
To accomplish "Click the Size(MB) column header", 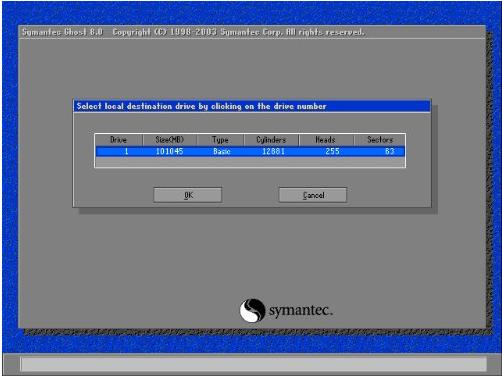I will click(x=170, y=140).
